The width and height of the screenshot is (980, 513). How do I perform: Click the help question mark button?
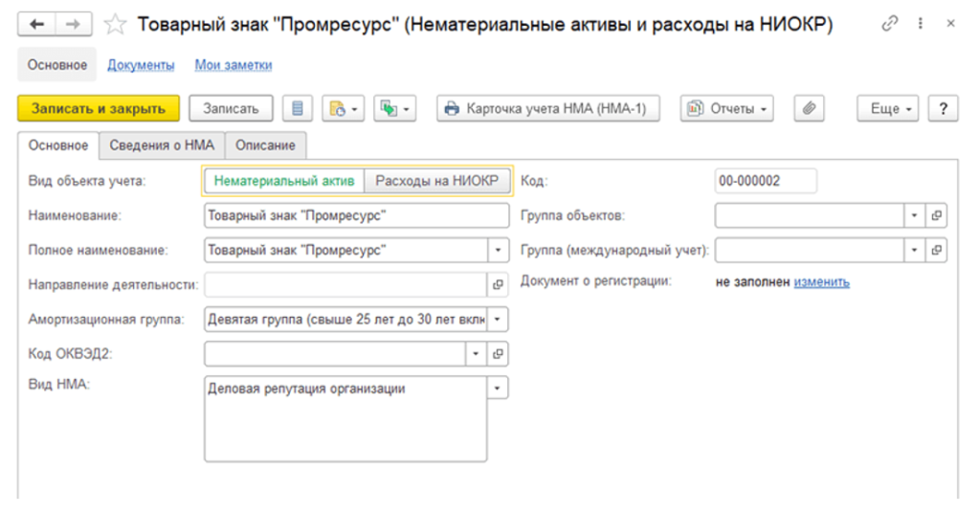(943, 109)
